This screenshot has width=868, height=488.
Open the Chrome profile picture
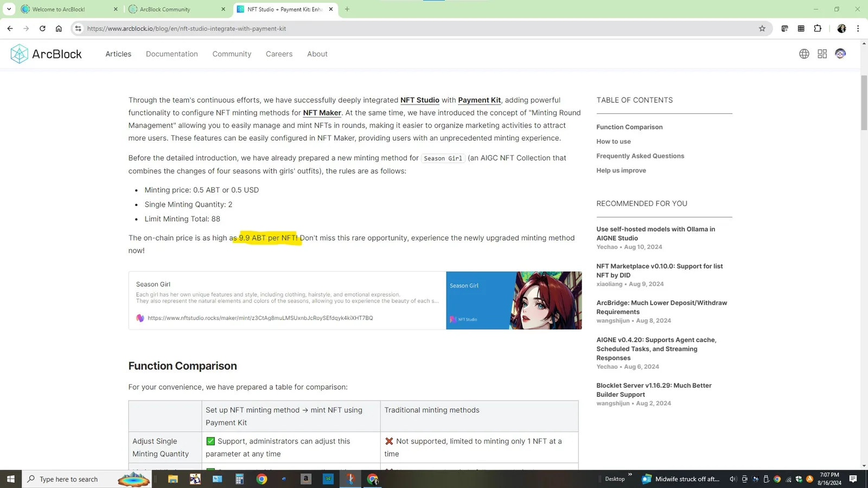[x=842, y=29]
